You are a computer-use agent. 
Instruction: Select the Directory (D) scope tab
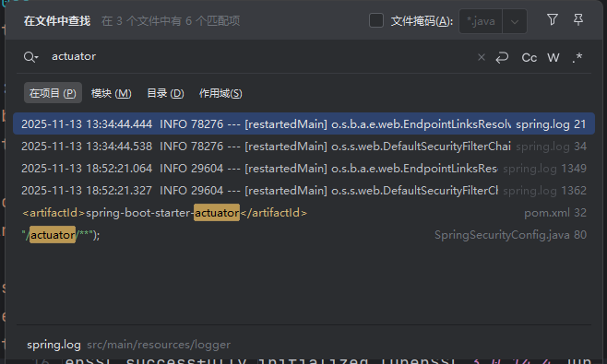click(165, 93)
